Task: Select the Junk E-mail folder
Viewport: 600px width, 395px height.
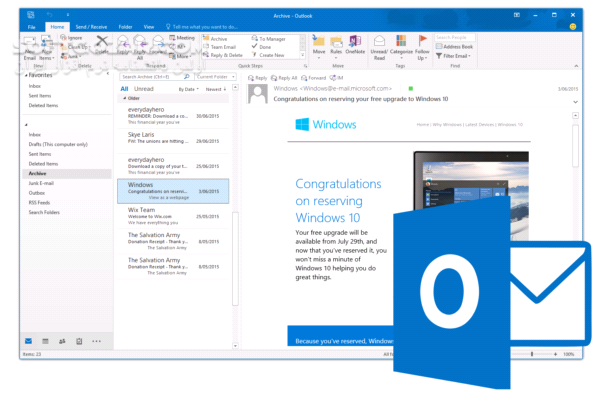Action: [41, 183]
